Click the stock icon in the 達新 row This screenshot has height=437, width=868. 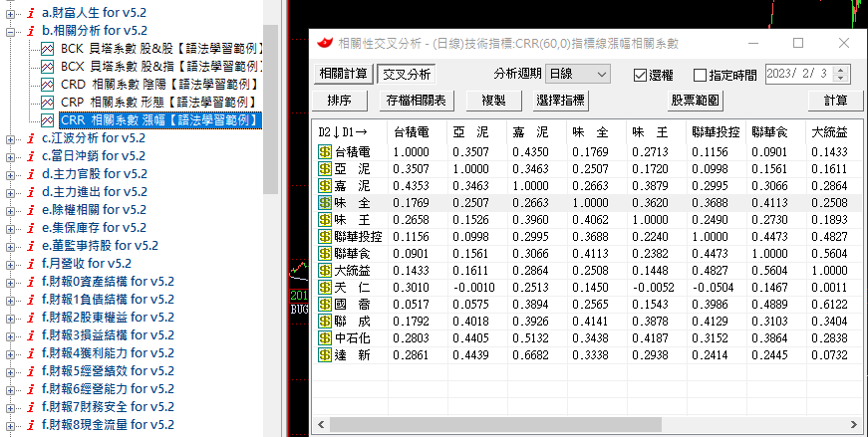[325, 355]
